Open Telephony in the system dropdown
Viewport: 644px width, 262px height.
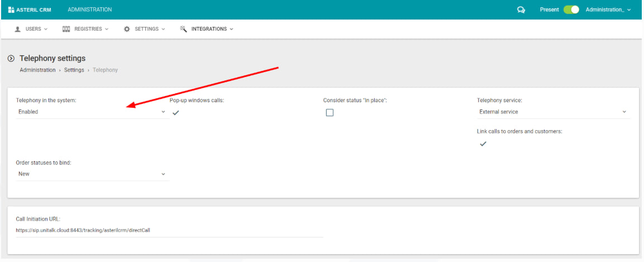[x=92, y=112]
